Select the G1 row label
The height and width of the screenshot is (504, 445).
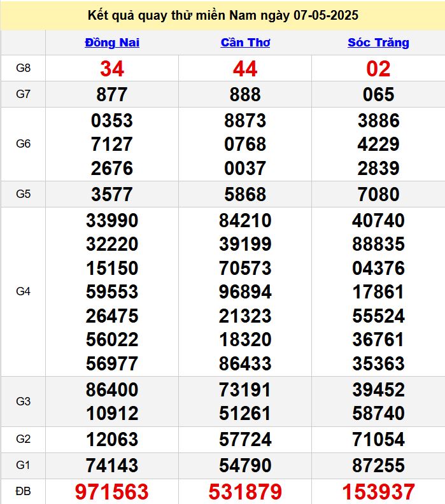[23, 465]
